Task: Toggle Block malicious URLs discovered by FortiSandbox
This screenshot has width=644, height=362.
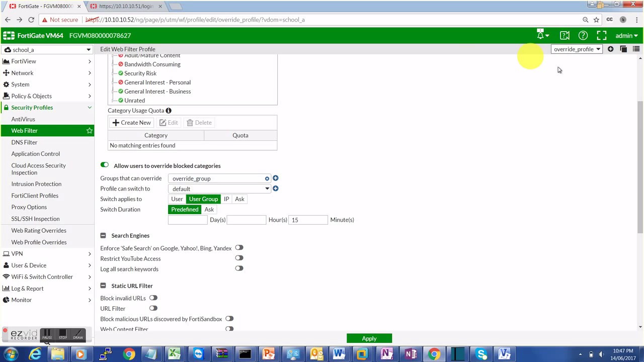Action: pos(229,319)
